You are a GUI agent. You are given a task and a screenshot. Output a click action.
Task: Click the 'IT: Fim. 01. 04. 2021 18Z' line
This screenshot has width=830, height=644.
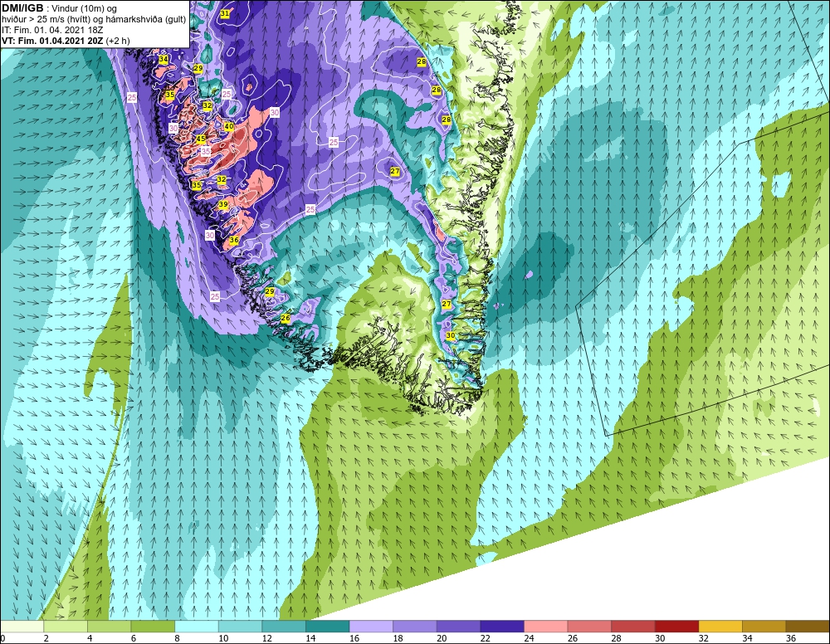(x=51, y=30)
